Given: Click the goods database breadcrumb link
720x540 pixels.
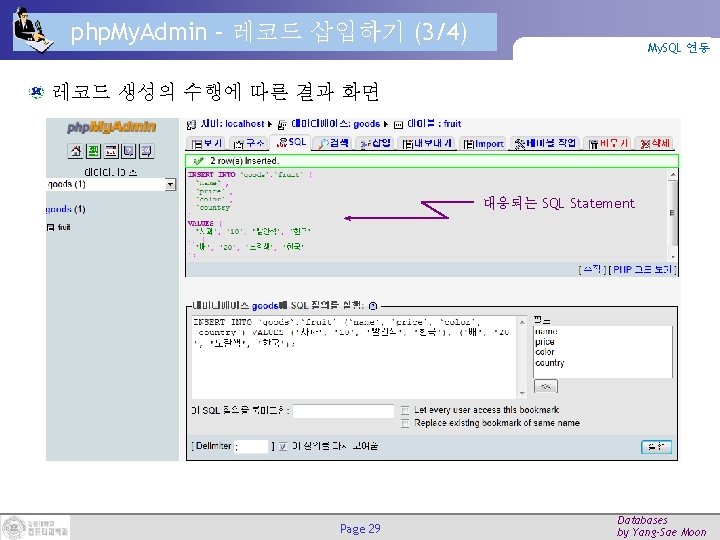Looking at the screenshot, I should coord(366,124).
